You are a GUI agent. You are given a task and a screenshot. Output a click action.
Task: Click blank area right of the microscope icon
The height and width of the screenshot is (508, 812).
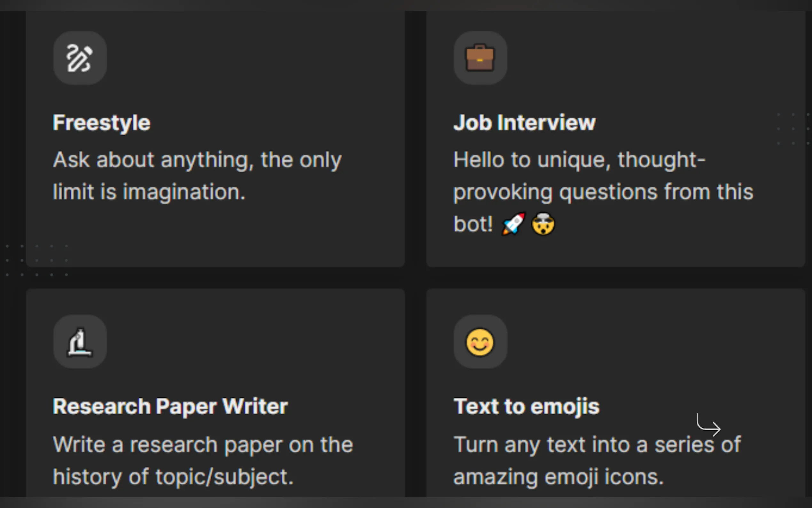click(235, 342)
